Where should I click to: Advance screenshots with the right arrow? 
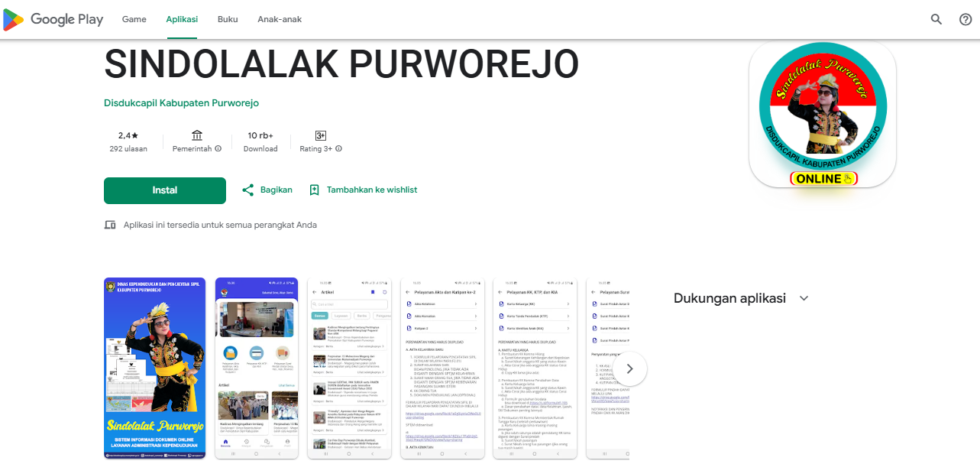629,368
